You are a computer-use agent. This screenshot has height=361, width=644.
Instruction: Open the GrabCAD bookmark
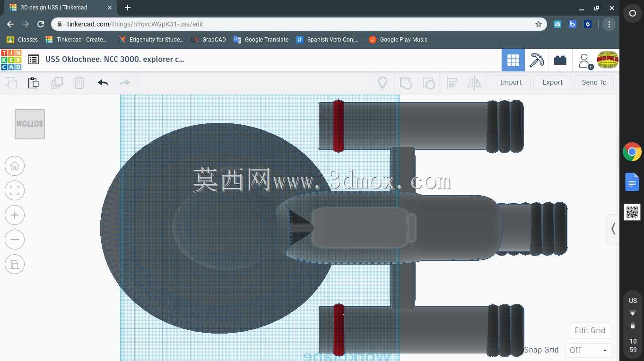209,40
